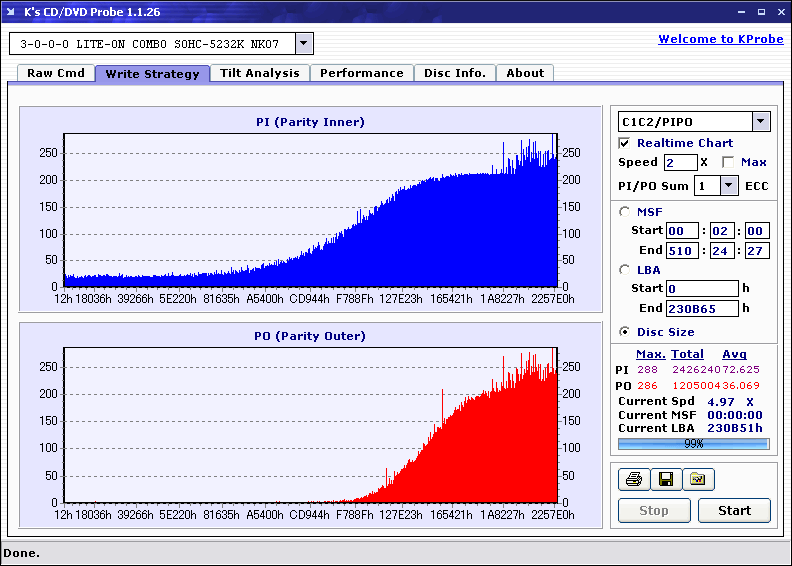
Task: Toggle the Realtime Chart checkbox
Action: point(624,143)
